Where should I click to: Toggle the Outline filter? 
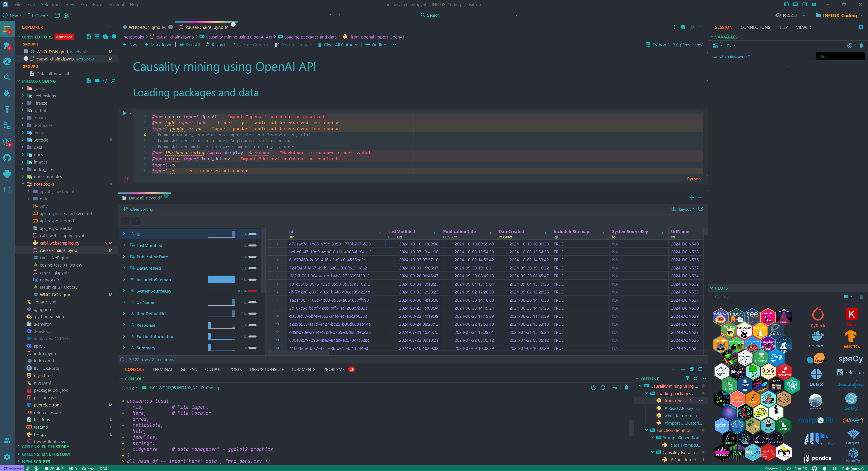pos(687,379)
